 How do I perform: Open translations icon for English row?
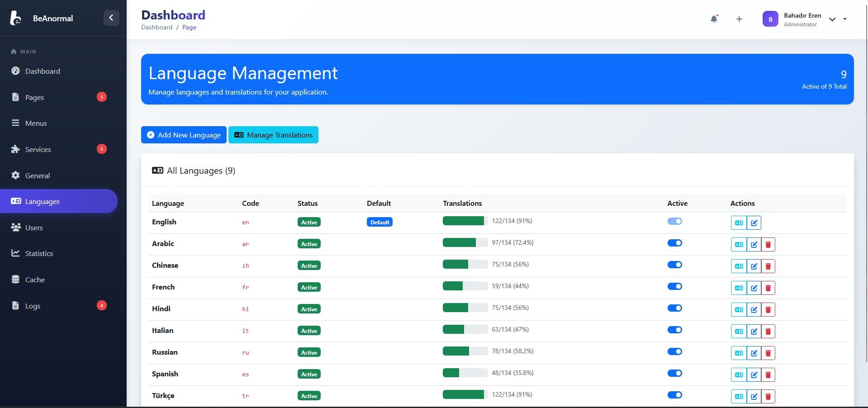click(x=739, y=223)
